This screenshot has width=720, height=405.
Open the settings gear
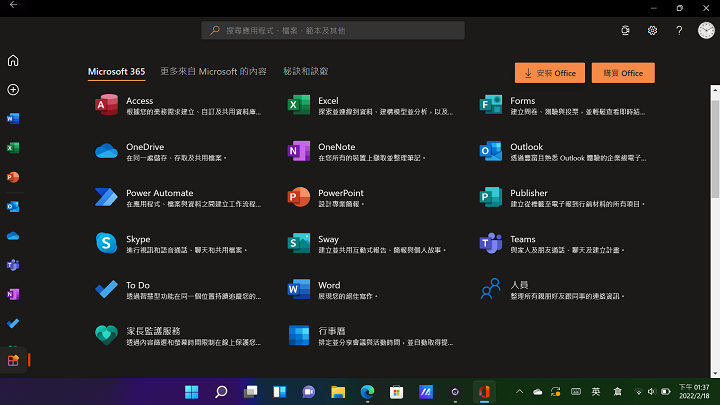click(x=652, y=30)
